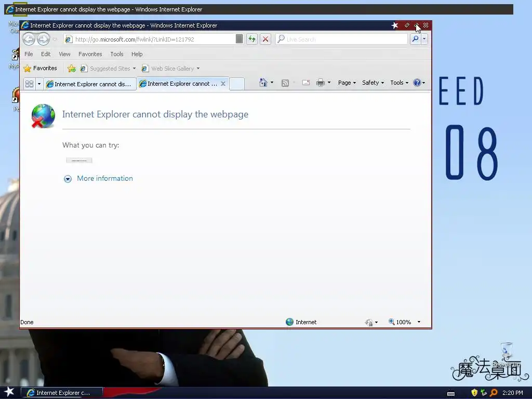Click the star icon in IE title bar
Image resolution: width=532 pixels, height=399 pixels.
tap(394, 25)
